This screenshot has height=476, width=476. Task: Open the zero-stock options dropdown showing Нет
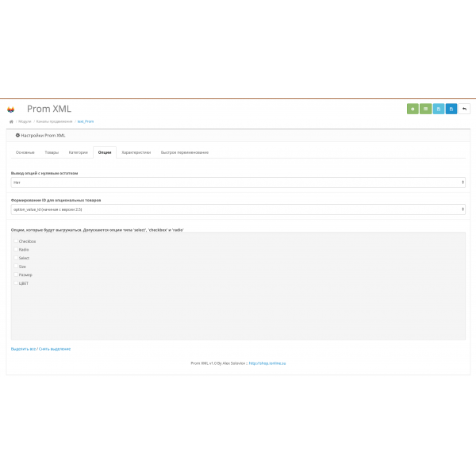click(x=238, y=182)
